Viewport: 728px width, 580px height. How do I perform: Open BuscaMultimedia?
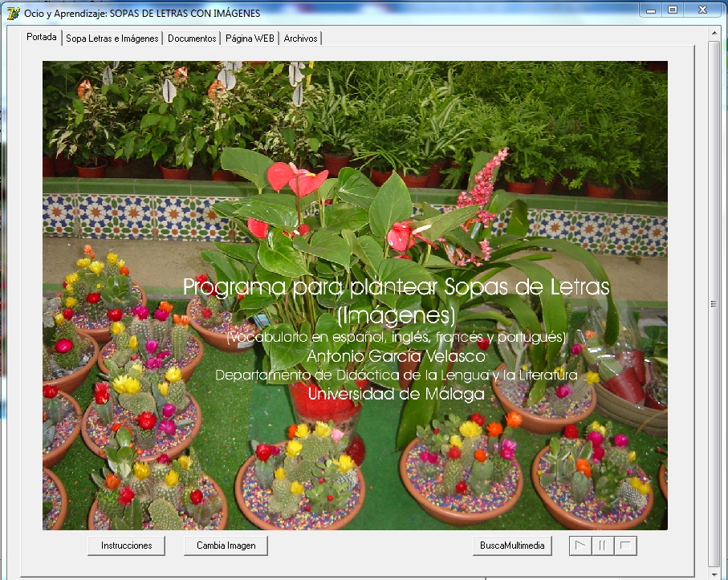512,546
